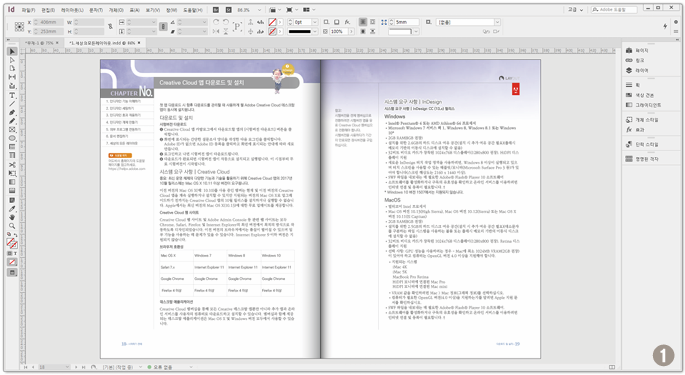Screen dimensions: 685x375
Task: Select the Gap tool
Action: (x=12, y=77)
